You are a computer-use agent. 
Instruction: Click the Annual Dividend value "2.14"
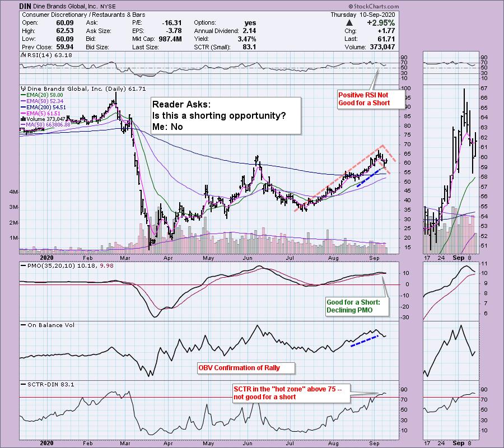249,31
